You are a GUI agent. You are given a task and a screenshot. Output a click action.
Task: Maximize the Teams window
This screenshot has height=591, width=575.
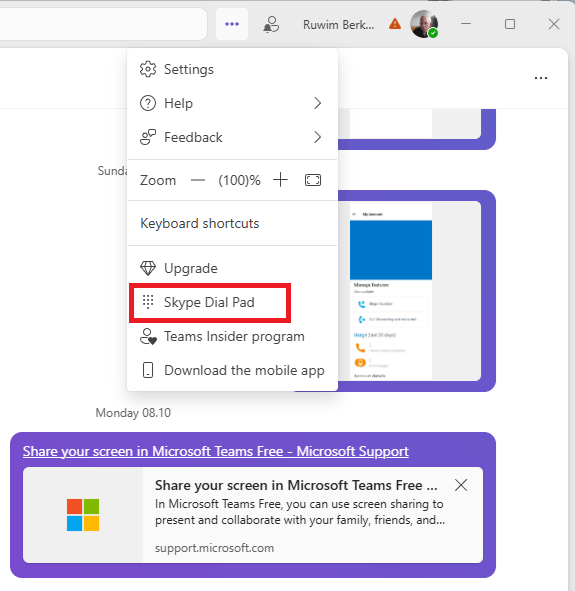pyautogui.click(x=510, y=24)
